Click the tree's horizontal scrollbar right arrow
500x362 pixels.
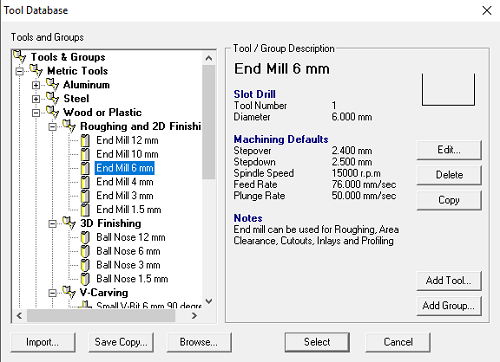pyautogui.click(x=195, y=315)
